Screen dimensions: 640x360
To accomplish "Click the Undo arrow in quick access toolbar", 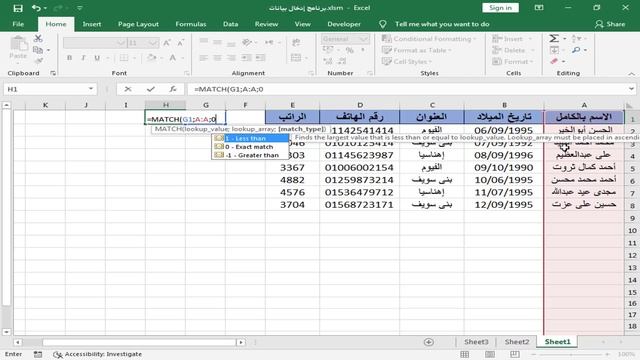I will tap(36, 8).
